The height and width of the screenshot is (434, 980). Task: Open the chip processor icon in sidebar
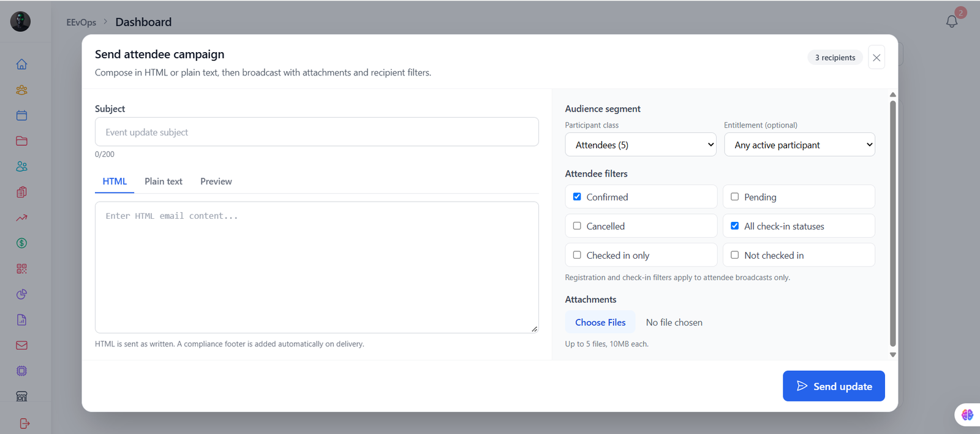21,371
